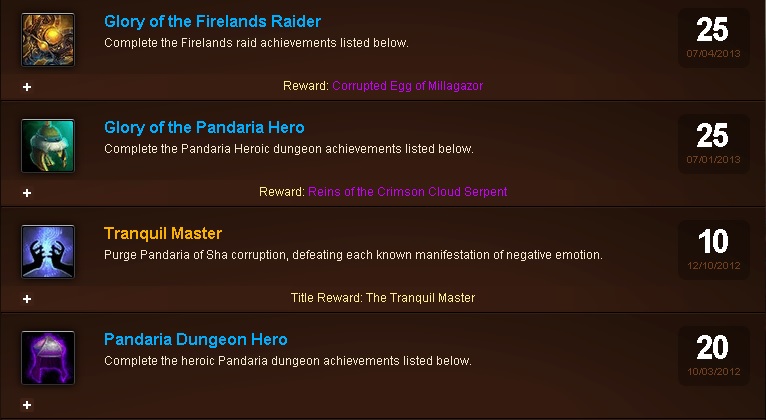Viewport: 766px width, 420px height.
Task: Expand the Pandaria Dungeon Hero achievement details
Action: click(x=27, y=405)
